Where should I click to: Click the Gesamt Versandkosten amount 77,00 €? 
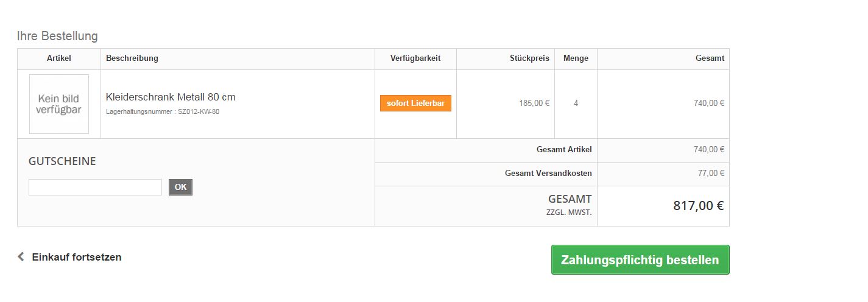pyautogui.click(x=711, y=174)
